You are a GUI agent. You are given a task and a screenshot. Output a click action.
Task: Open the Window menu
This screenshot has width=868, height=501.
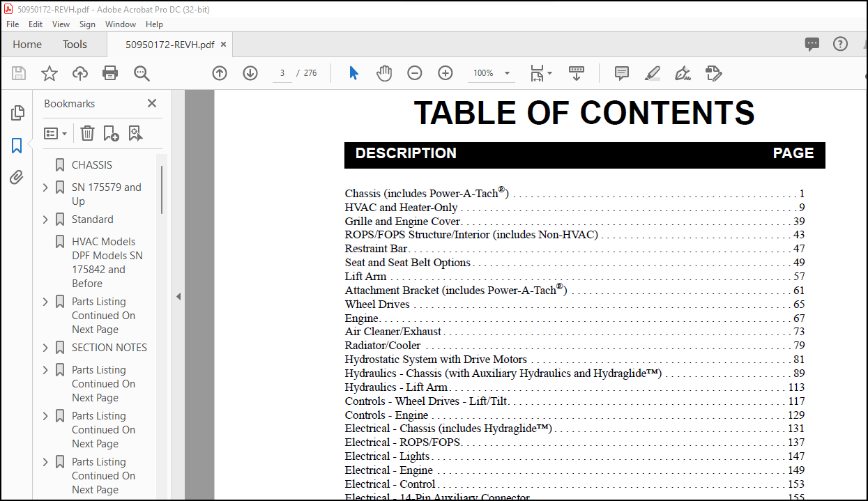[121, 24]
